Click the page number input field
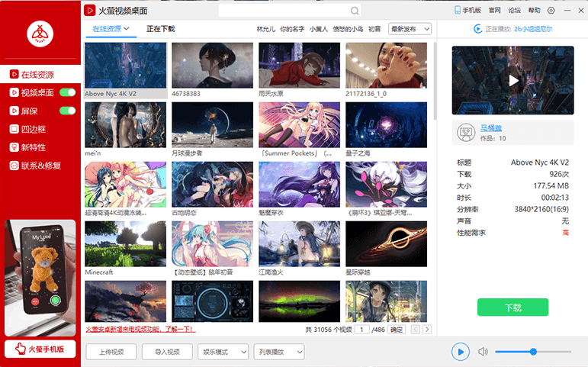 361,330
